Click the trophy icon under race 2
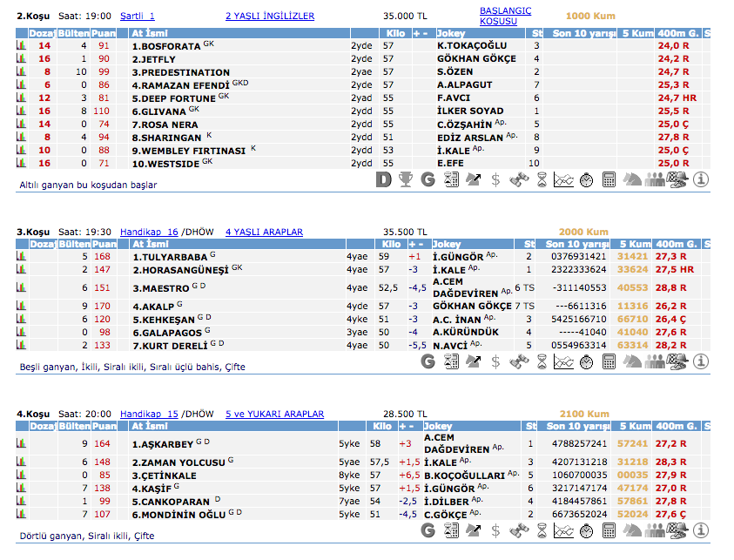The height and width of the screenshot is (560, 734). click(x=406, y=179)
